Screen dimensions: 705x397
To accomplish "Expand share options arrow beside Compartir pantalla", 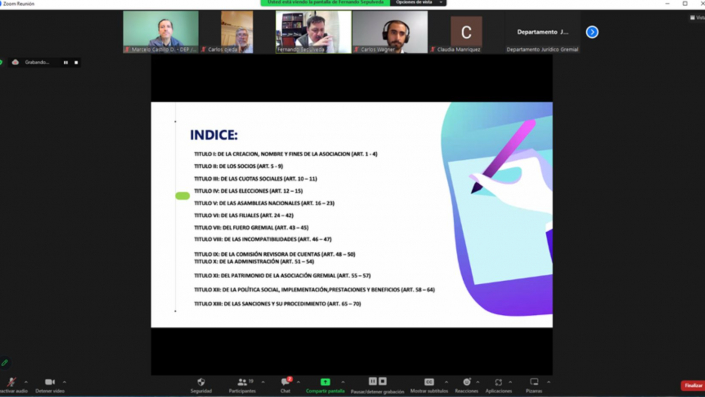I will (x=343, y=382).
